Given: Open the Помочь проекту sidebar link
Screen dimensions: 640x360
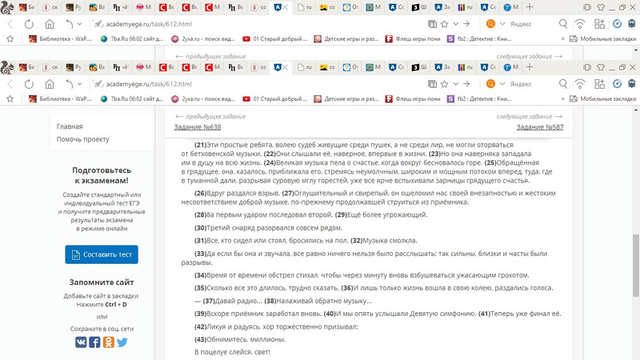Looking at the screenshot, I should [x=83, y=139].
